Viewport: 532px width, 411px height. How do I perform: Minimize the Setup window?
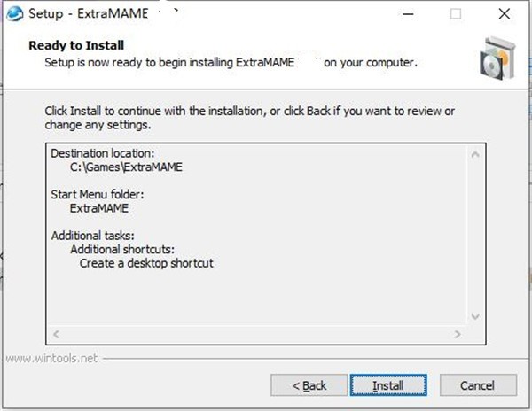tap(408, 14)
